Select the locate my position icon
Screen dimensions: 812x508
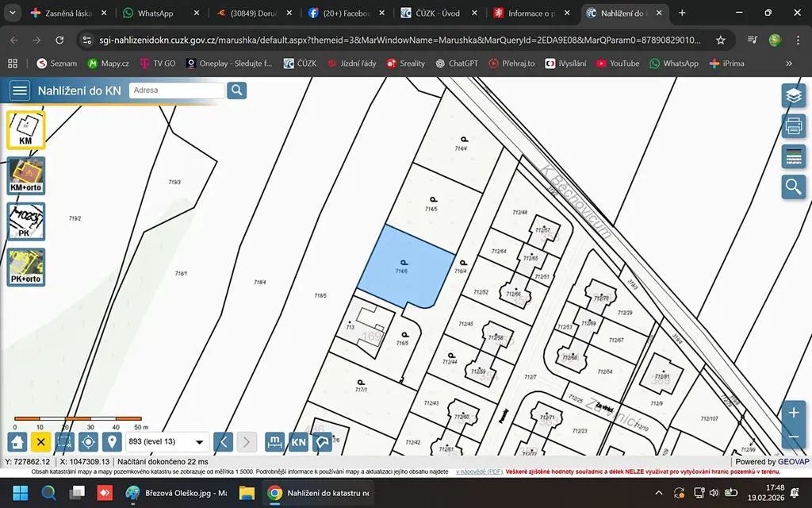tap(88, 442)
